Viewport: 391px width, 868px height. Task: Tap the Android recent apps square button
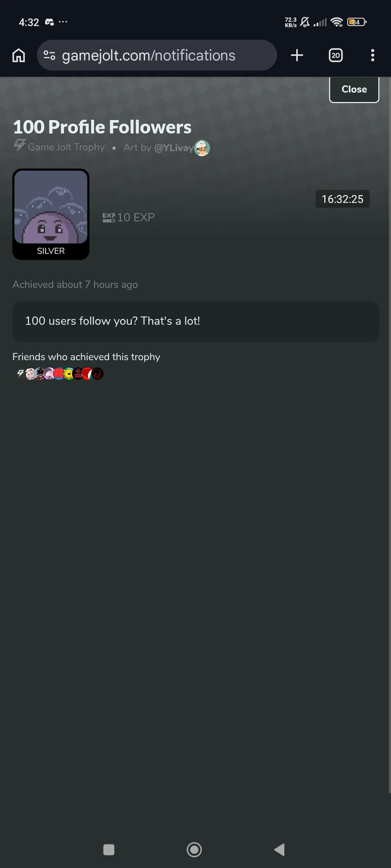pos(109,849)
